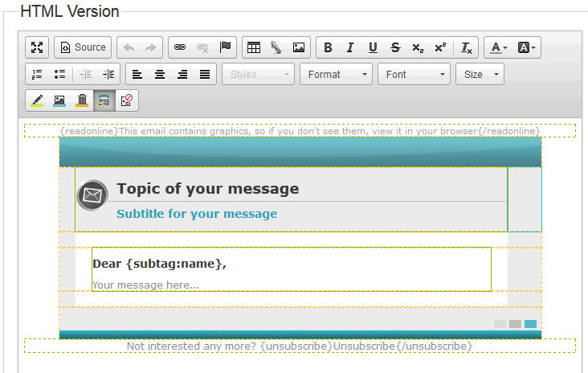Open the Font dropdown
The width and height of the screenshot is (588, 373).
coord(414,74)
